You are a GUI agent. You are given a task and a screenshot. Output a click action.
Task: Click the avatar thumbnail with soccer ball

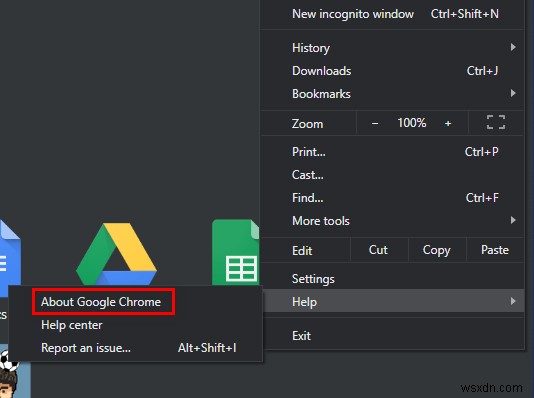14,373
